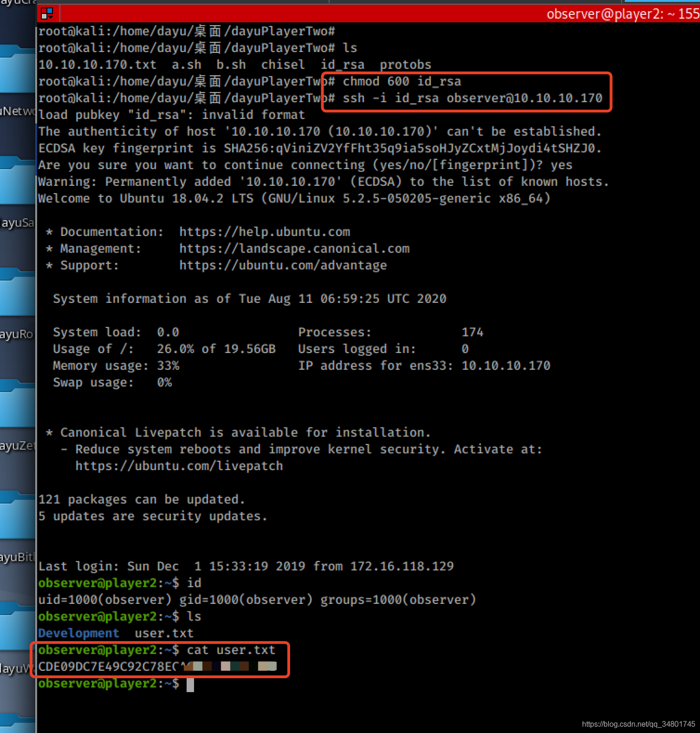The image size is (700, 733).
Task: Open the https://ubuntu.com/advantage link
Action: click(x=283, y=265)
